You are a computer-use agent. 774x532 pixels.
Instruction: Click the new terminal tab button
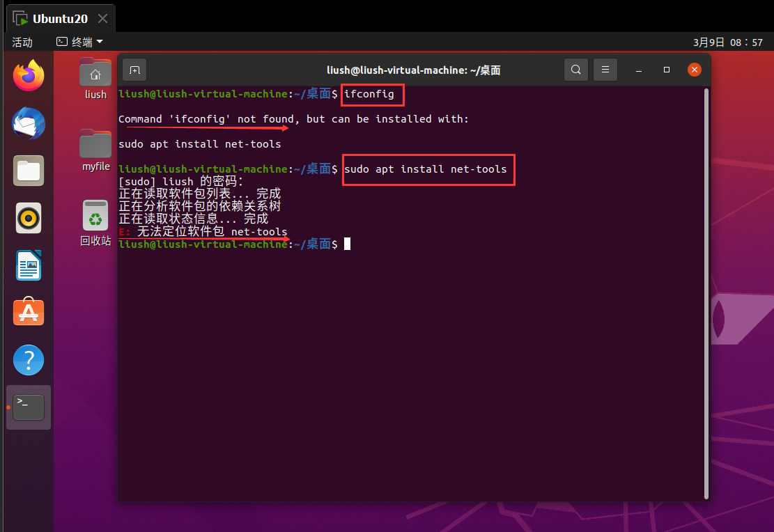tap(134, 70)
